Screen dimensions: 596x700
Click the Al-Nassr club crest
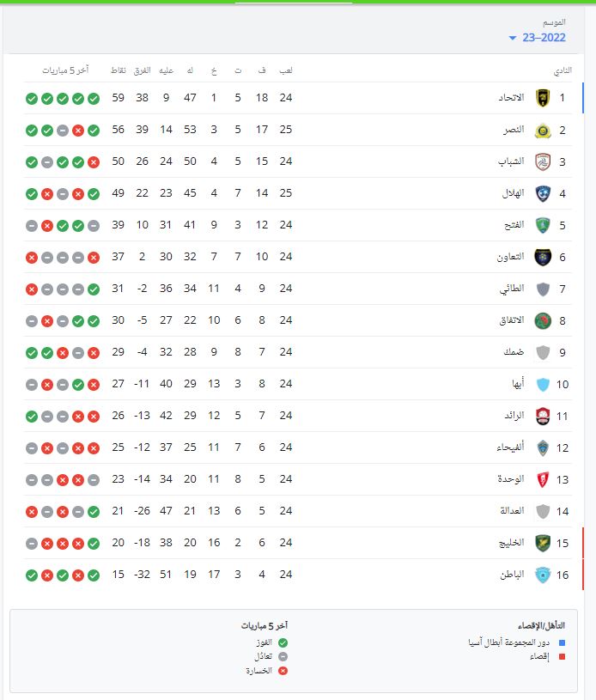pos(542,130)
